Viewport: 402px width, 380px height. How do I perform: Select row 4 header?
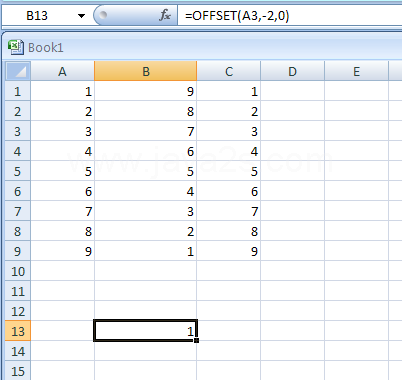click(x=18, y=151)
